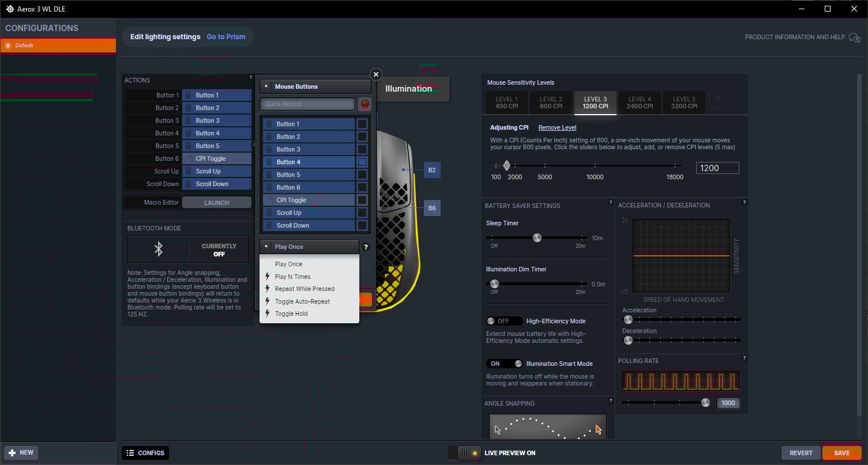Open Button 1 action binding in Actions
Screen dimensions: 868x465
click(217, 95)
